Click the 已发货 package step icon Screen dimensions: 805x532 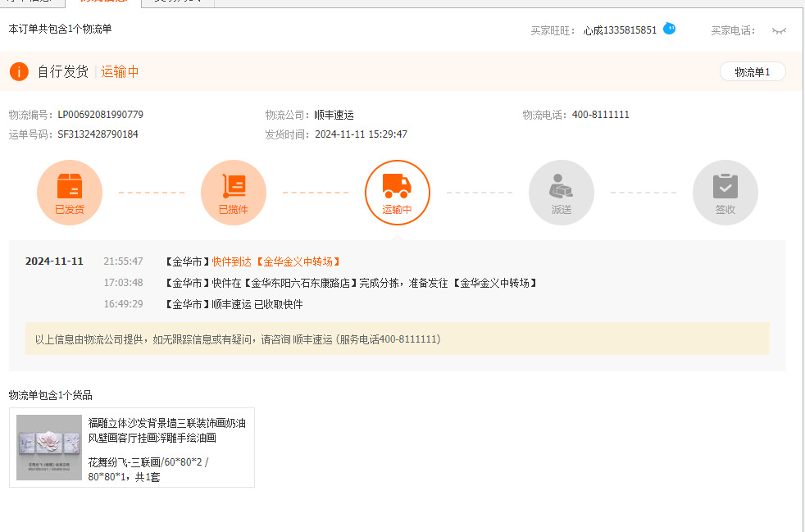(70, 193)
